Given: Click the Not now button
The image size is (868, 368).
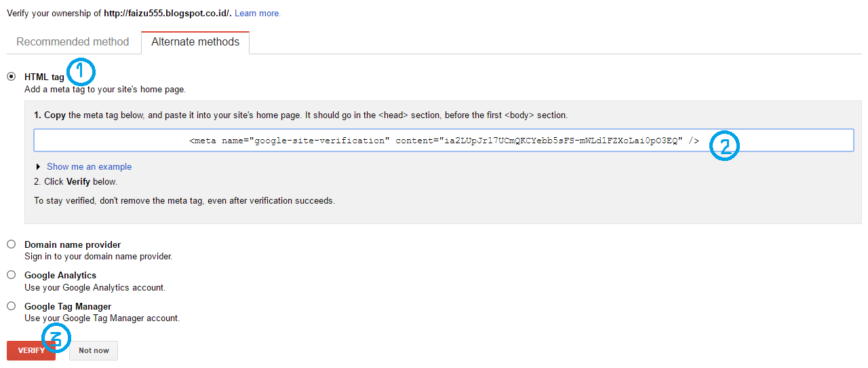Looking at the screenshot, I should (94, 350).
